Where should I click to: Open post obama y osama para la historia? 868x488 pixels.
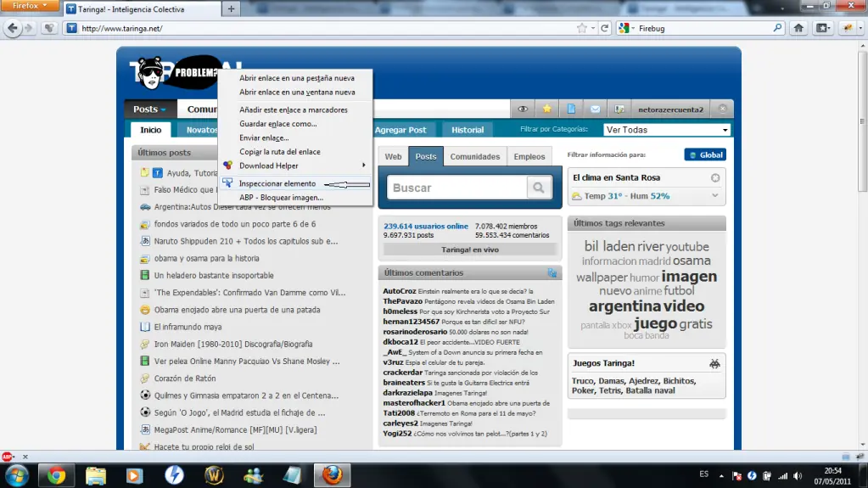[x=206, y=258]
